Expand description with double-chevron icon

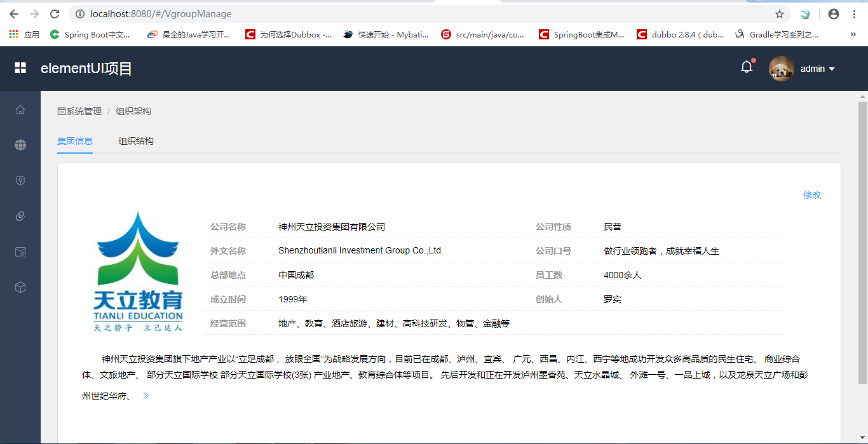point(146,396)
